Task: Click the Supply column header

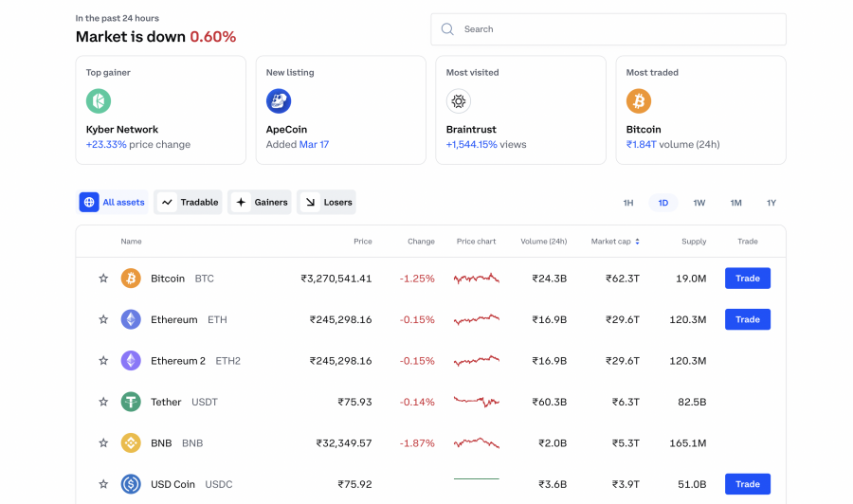Action: coord(694,242)
